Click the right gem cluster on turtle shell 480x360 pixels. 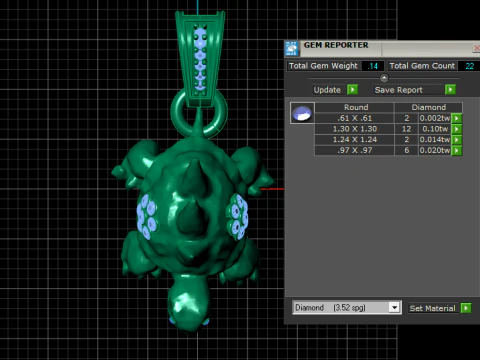[237, 217]
